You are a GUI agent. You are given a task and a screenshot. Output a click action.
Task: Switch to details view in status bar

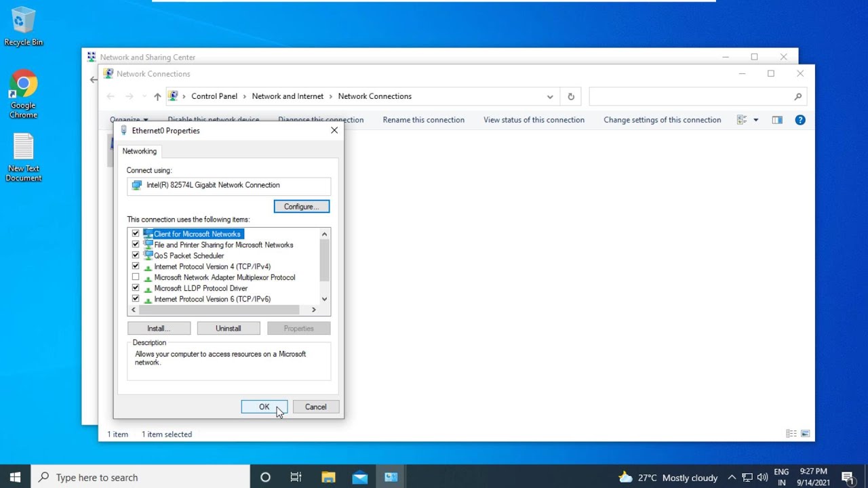coord(791,434)
